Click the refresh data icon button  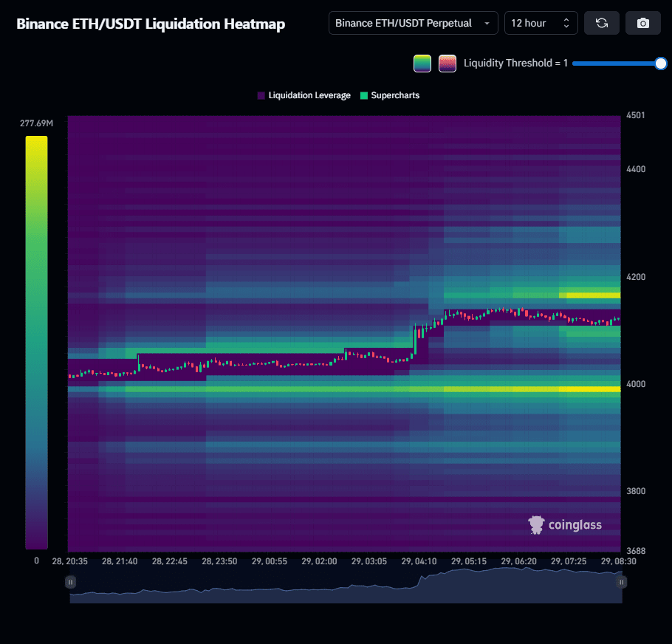point(601,23)
